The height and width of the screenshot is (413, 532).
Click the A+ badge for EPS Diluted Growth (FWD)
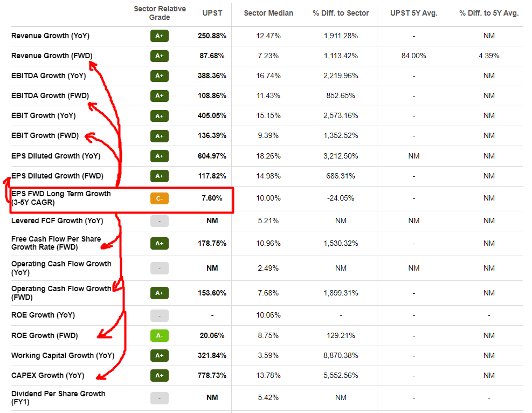(x=160, y=176)
